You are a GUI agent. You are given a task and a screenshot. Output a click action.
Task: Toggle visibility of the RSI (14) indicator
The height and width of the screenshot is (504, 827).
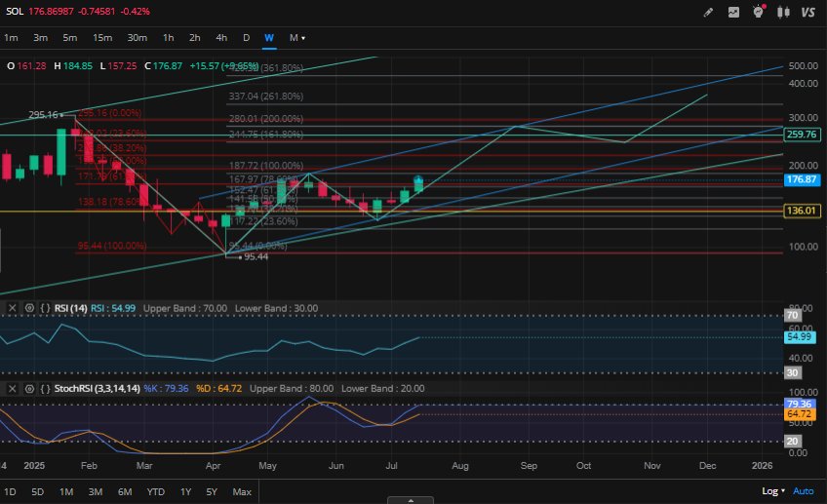(29, 308)
